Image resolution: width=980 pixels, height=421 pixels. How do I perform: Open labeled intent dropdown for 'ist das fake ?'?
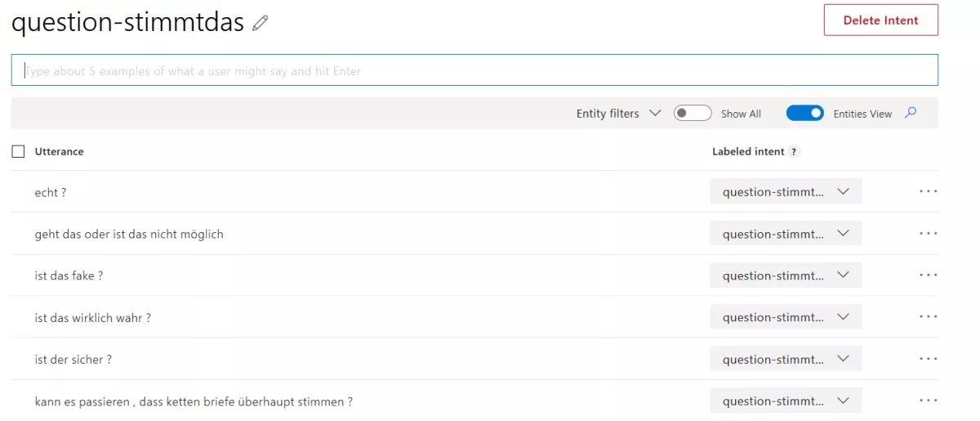coord(786,275)
